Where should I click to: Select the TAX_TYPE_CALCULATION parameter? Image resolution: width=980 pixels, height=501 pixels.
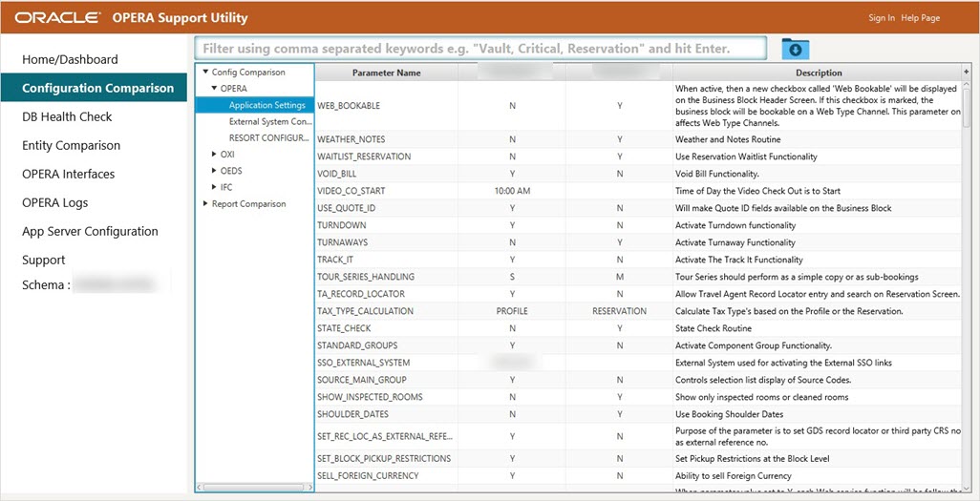click(x=365, y=311)
